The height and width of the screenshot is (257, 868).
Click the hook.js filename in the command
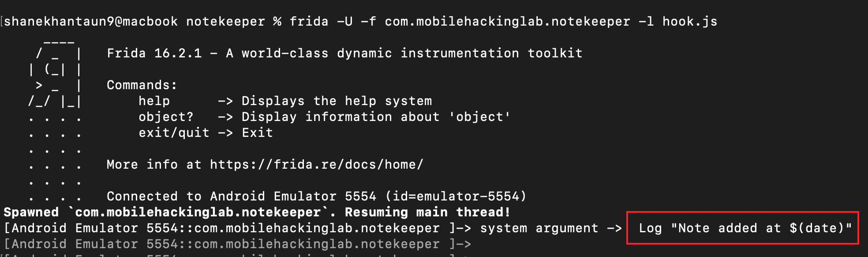[x=689, y=22]
